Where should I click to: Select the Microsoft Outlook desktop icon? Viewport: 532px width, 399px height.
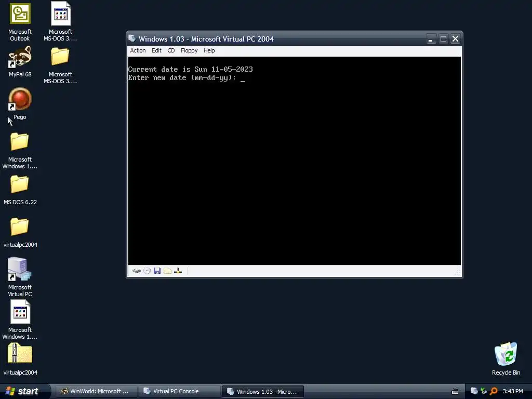click(x=20, y=21)
